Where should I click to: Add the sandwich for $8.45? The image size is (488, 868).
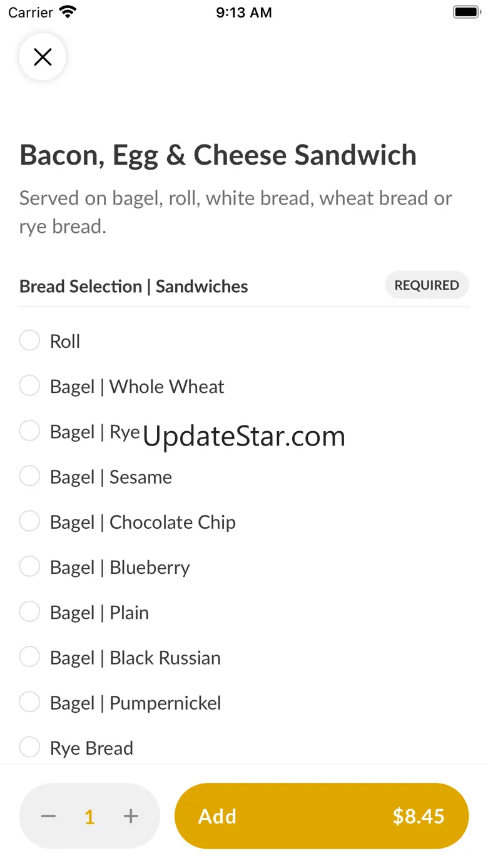pos(322,816)
